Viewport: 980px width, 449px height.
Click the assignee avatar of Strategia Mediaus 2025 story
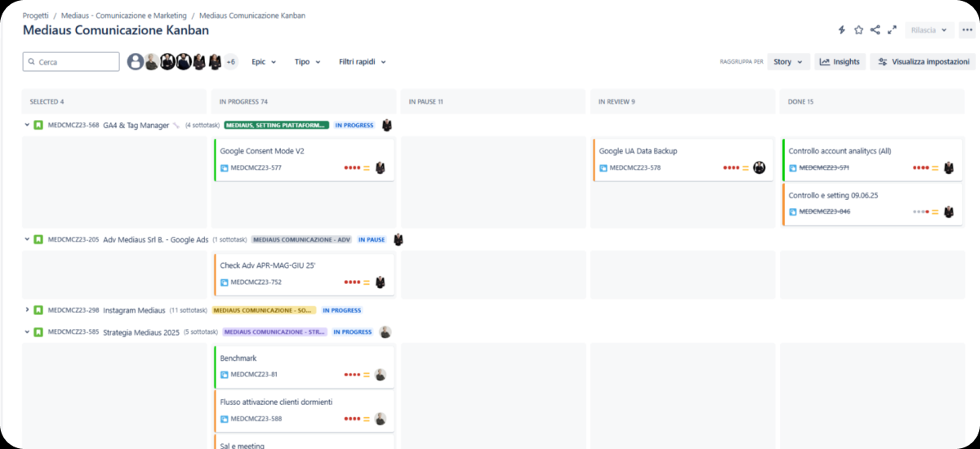(x=385, y=332)
